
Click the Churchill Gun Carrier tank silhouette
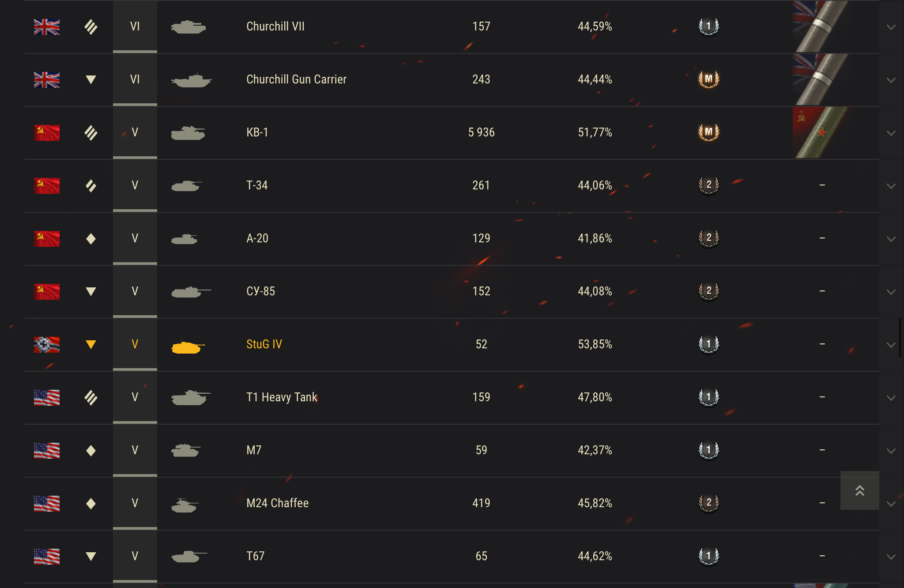192,80
